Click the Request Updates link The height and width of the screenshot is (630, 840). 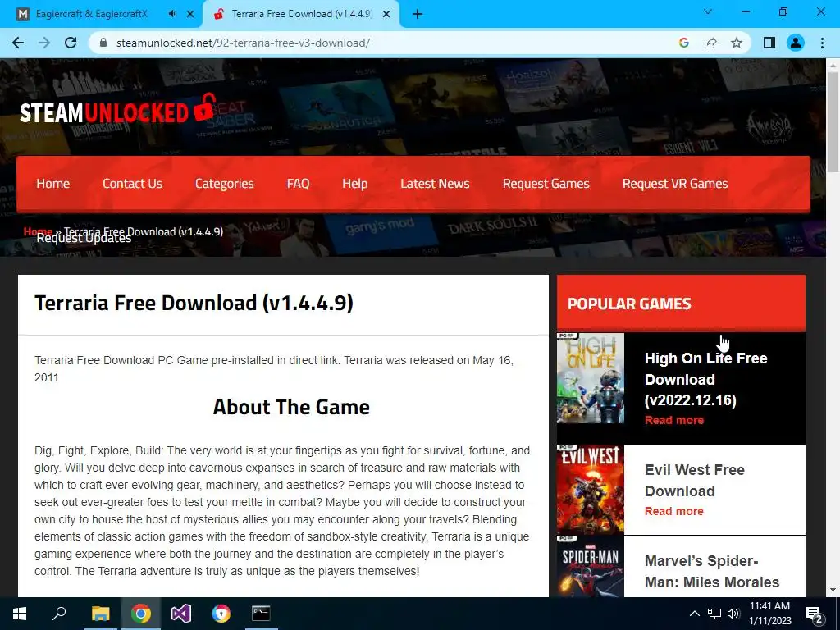tap(84, 240)
